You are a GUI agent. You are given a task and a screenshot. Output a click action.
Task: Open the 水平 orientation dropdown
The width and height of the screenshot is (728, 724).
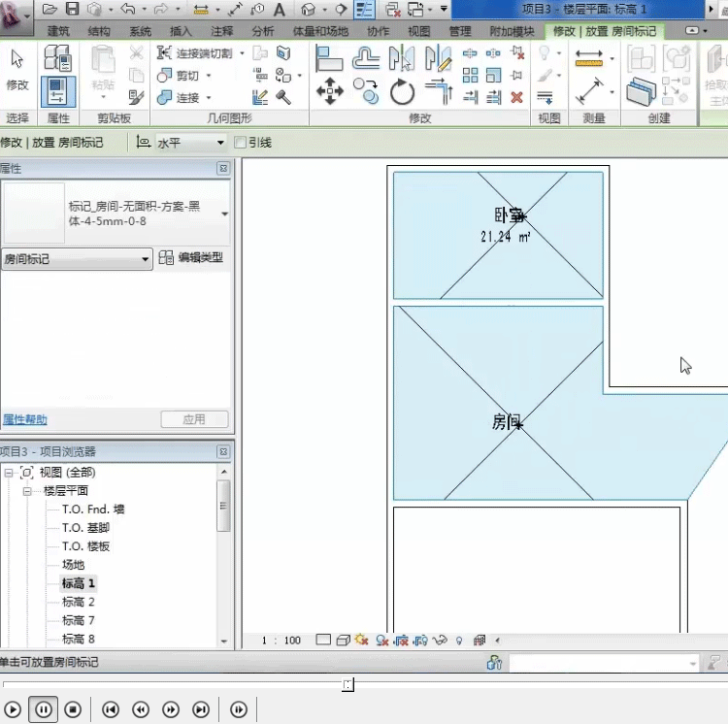coord(218,143)
